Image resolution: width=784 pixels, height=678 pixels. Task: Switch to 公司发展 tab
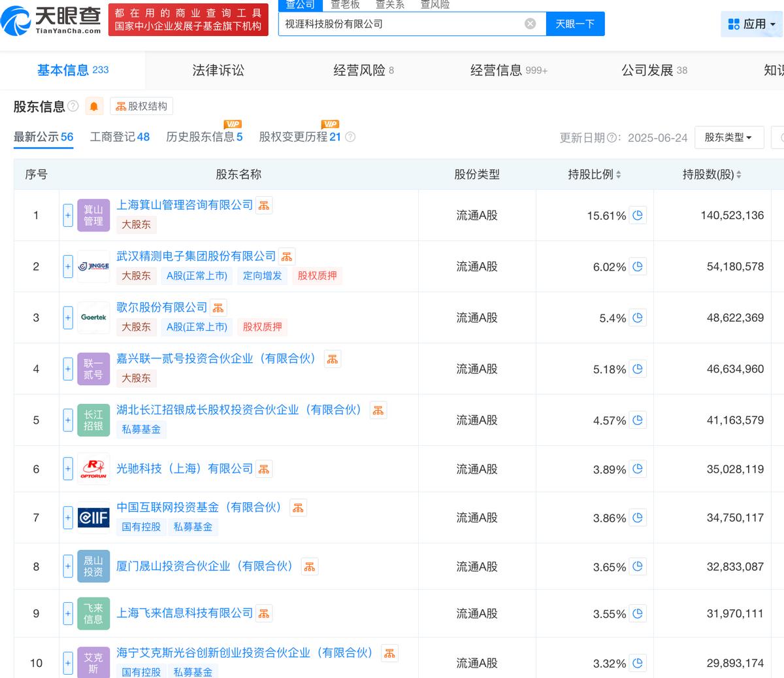click(654, 70)
